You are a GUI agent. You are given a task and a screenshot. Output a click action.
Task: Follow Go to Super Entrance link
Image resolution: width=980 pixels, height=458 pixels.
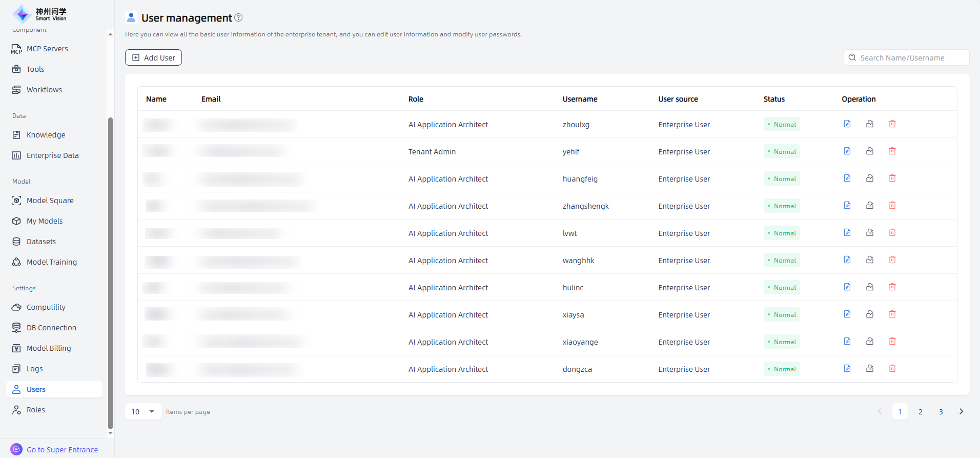click(x=62, y=450)
